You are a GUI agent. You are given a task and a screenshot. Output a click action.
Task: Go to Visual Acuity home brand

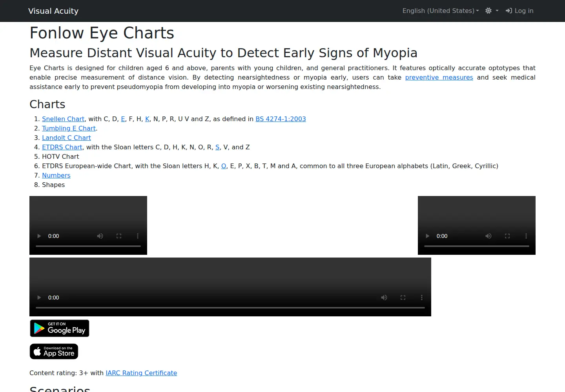click(53, 11)
